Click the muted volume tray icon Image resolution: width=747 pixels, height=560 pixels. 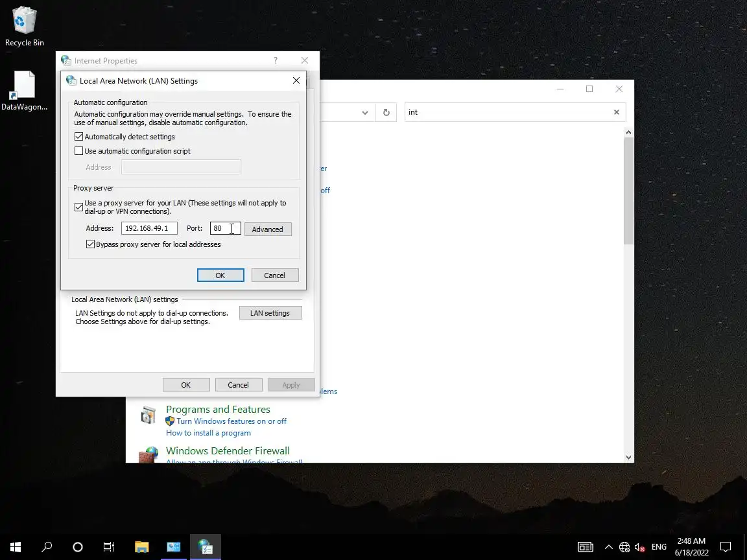[640, 547]
